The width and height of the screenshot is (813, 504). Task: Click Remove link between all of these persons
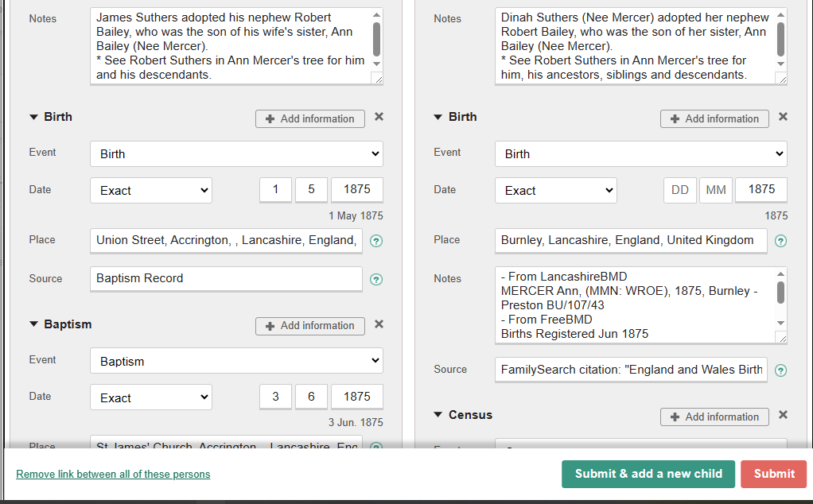coord(113,475)
